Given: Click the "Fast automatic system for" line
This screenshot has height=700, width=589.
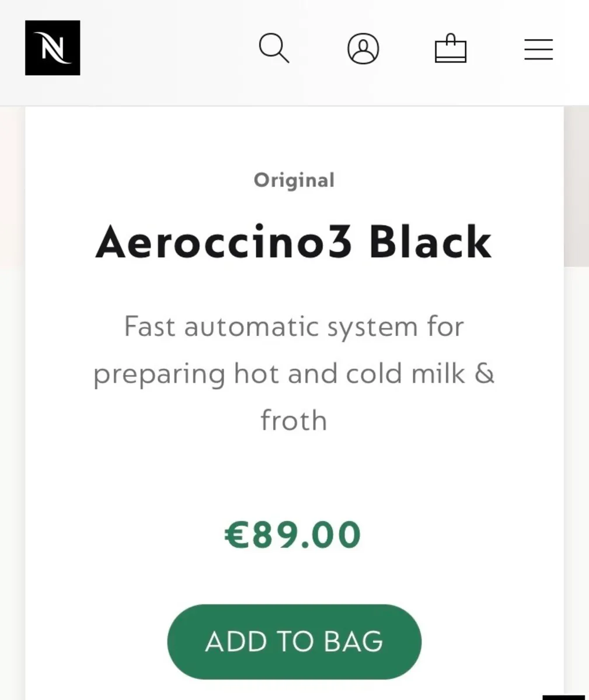Looking at the screenshot, I should (294, 326).
